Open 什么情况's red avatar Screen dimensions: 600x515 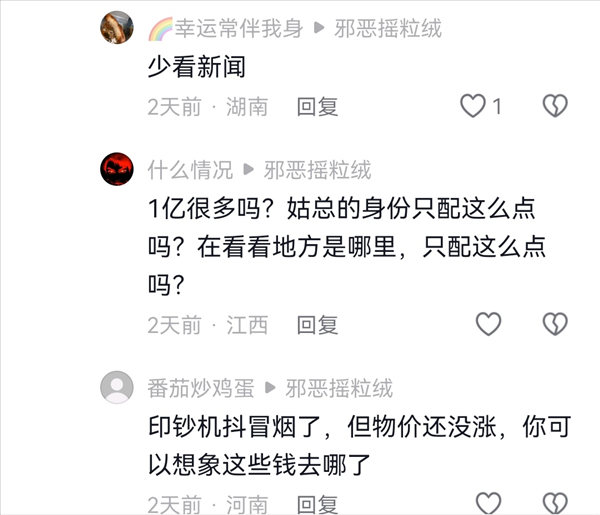click(x=117, y=169)
